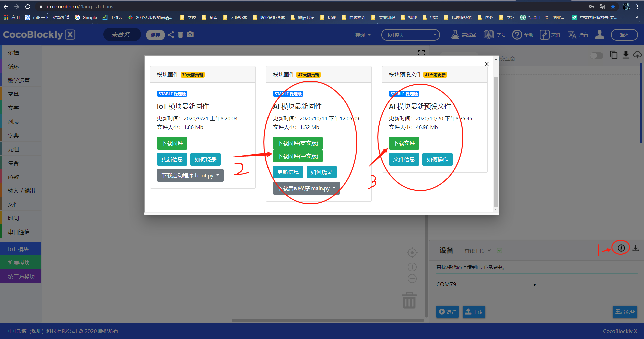Click the 未命名 project name field
Viewport: 644px width, 339px height.
tap(122, 35)
